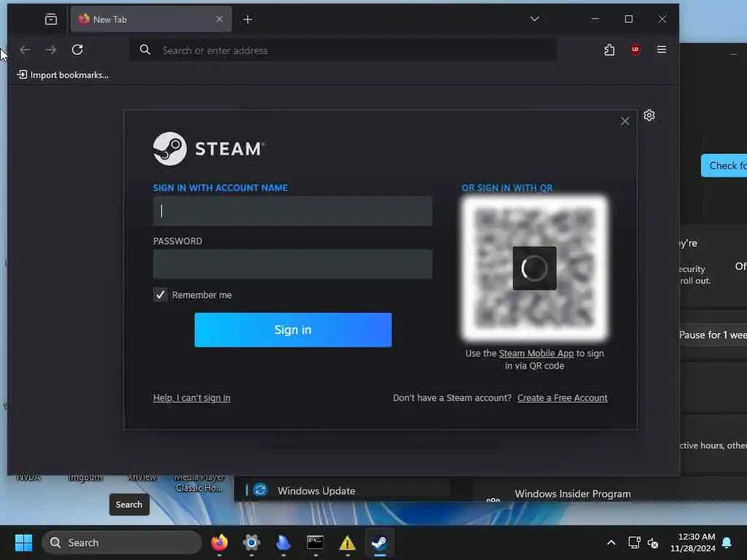Open the Windows Start menu
The image size is (747, 560).
pyautogui.click(x=24, y=542)
